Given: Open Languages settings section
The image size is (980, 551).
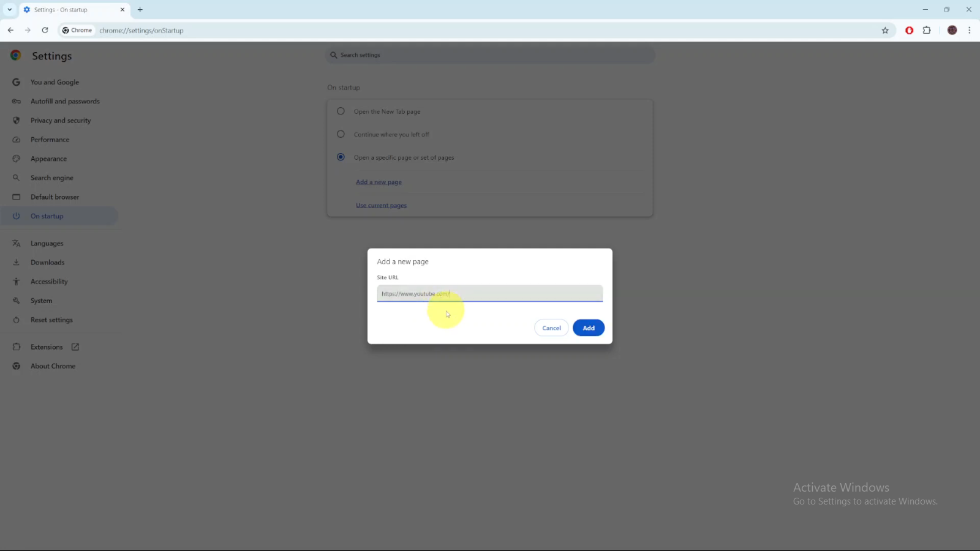Looking at the screenshot, I should pos(47,243).
